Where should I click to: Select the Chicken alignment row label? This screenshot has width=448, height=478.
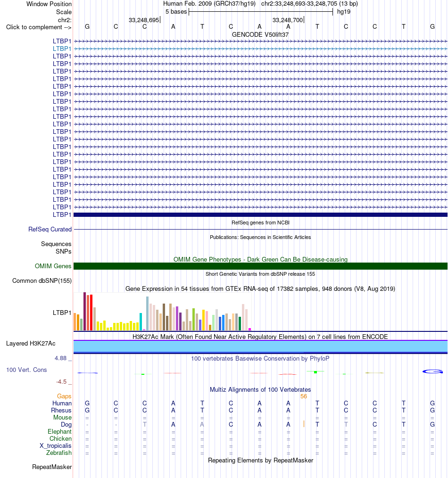(60, 438)
